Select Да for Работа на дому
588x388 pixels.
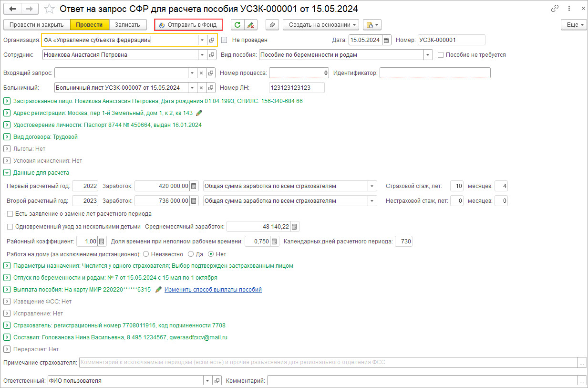(x=191, y=254)
